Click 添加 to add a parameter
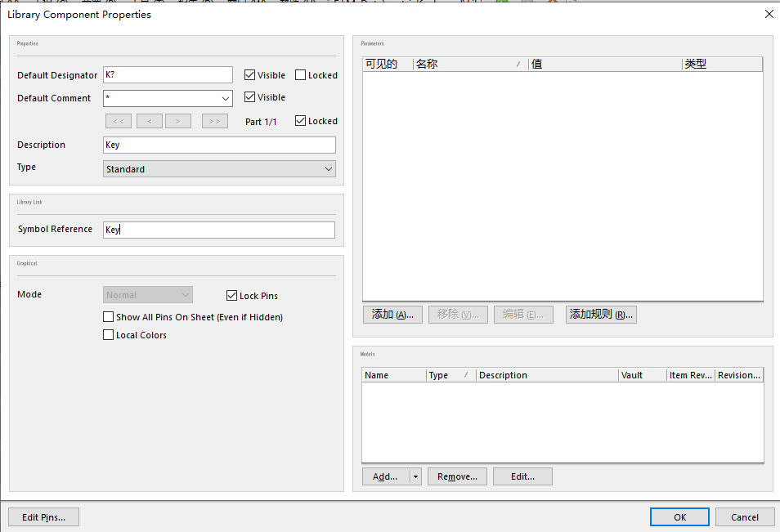Screen dimensions: 780x532 pos(392,315)
